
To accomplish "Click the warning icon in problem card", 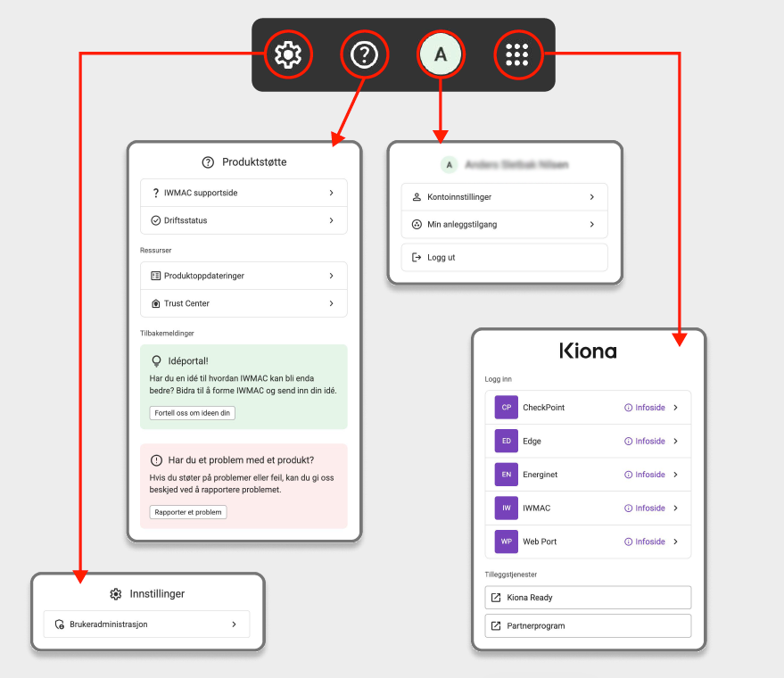I will 156,460.
